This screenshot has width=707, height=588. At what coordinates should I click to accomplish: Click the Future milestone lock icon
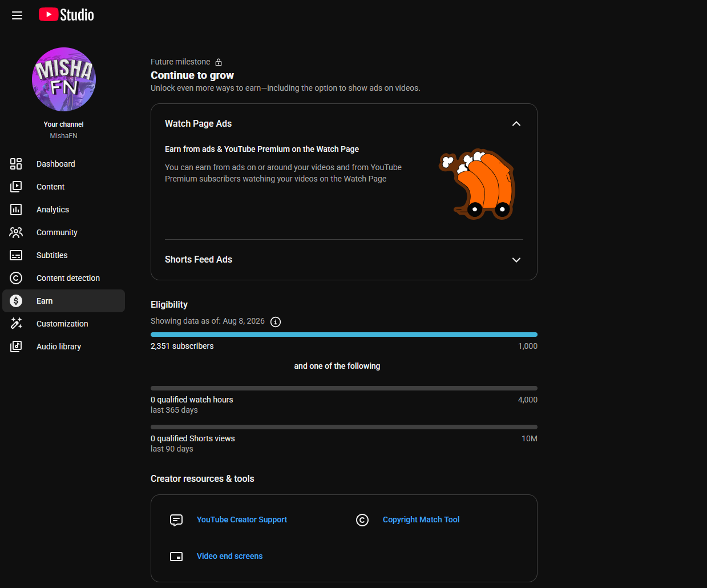point(219,62)
